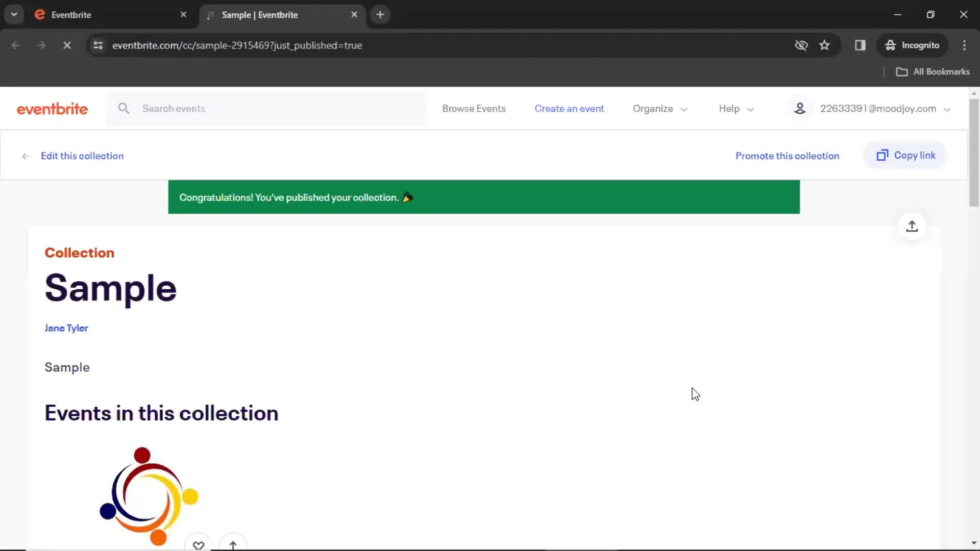The height and width of the screenshot is (551, 980).
Task: Click Jane Tyler organizer profile link
Action: tap(66, 328)
